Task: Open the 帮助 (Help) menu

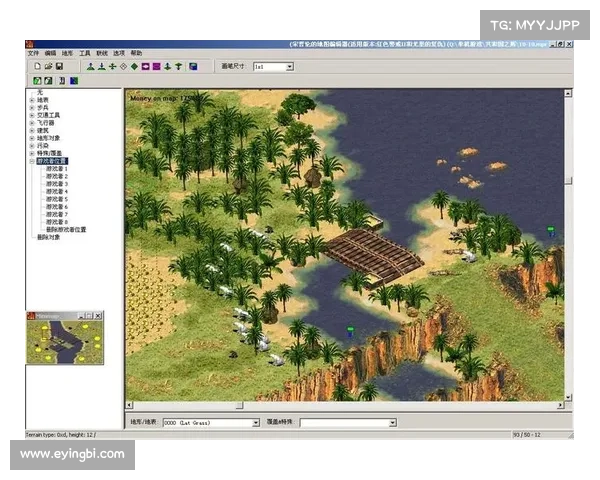Action: pyautogui.click(x=136, y=53)
